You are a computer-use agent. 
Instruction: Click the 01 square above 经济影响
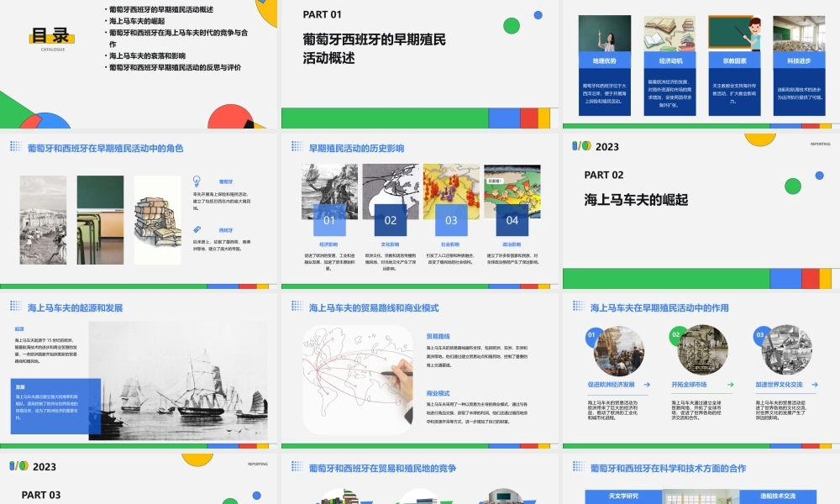coord(329,220)
